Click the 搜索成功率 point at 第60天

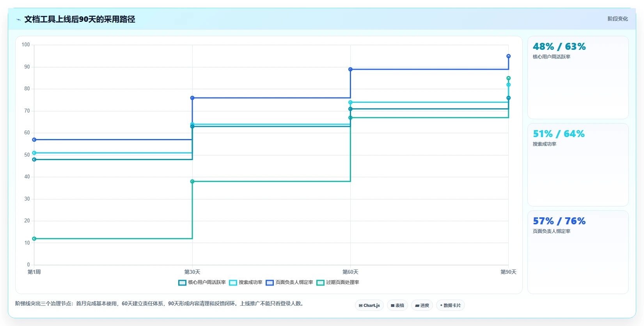(x=350, y=102)
